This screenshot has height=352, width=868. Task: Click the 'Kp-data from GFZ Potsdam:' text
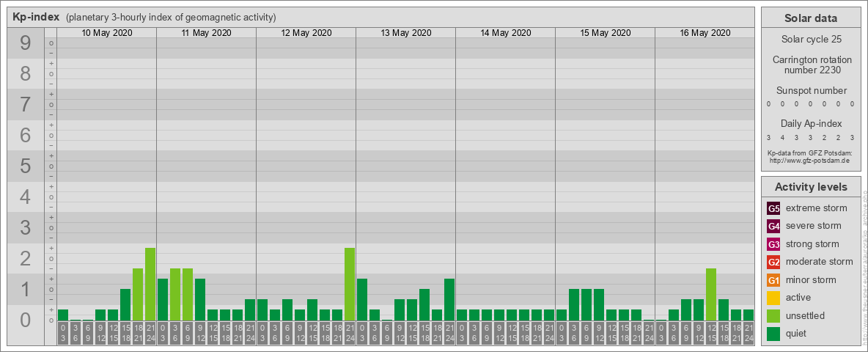click(x=809, y=153)
